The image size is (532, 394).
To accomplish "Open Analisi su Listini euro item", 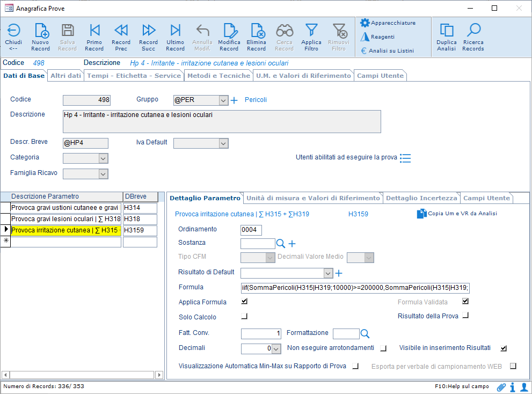I will point(387,50).
